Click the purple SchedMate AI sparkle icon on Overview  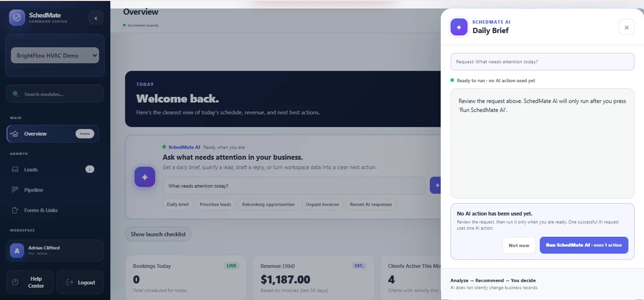click(145, 177)
